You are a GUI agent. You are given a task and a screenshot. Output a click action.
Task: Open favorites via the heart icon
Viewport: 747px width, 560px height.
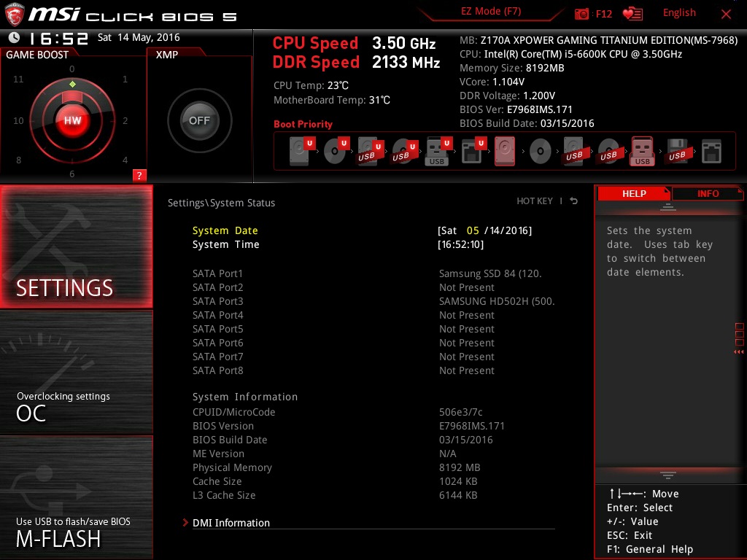[632, 14]
